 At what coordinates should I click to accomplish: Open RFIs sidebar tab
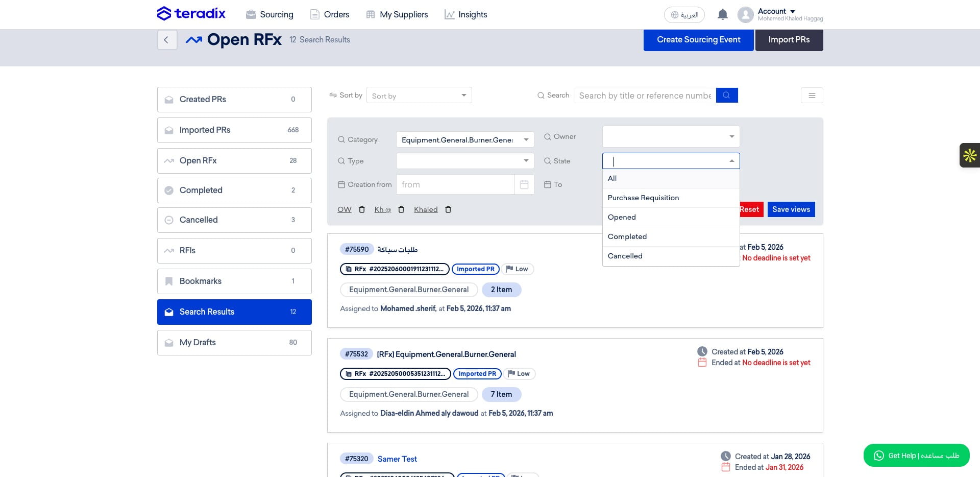(234, 251)
